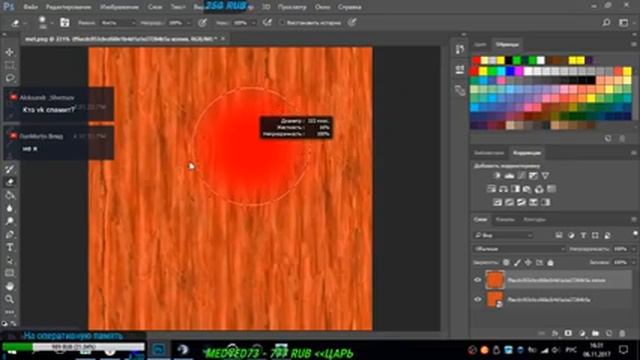Open the Изображение menu
Viewport: 640px width, 360px height.
pyautogui.click(x=120, y=7)
